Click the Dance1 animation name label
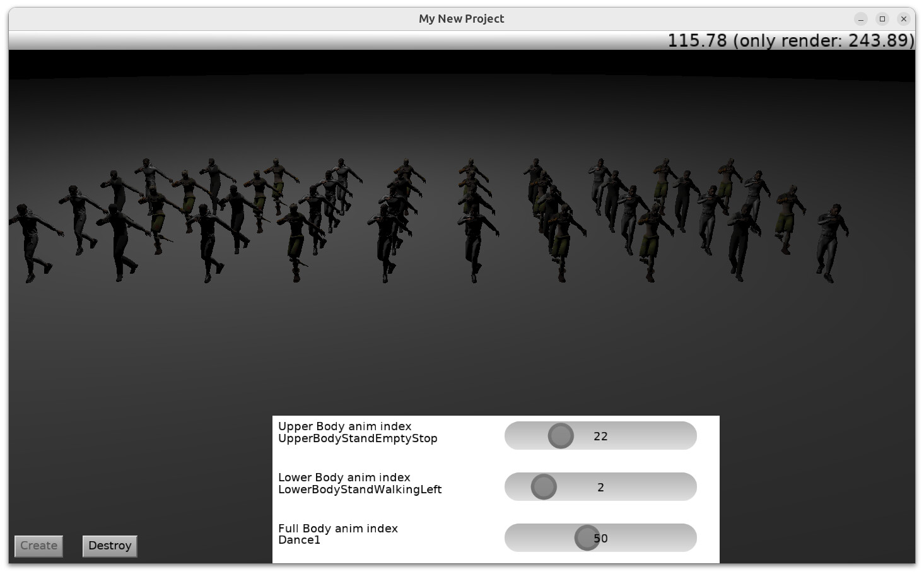The width and height of the screenshot is (924, 574). click(299, 540)
